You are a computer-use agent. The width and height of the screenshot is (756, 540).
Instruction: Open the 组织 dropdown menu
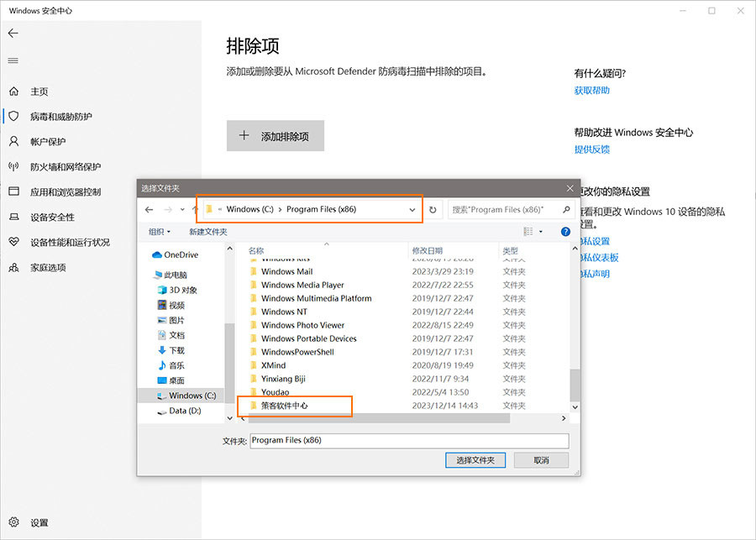(x=160, y=232)
